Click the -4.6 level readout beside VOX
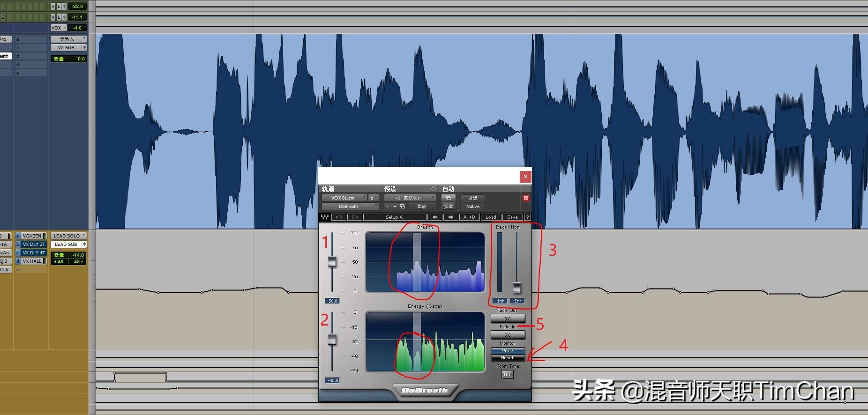Image resolution: width=868 pixels, height=415 pixels. [77, 28]
